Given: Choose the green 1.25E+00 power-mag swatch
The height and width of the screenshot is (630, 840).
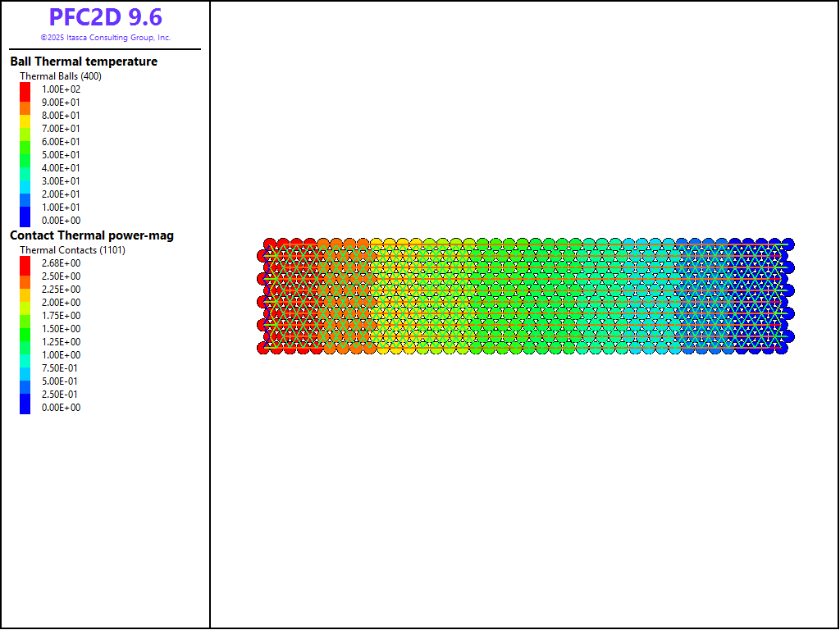Looking at the screenshot, I should 25,342.
